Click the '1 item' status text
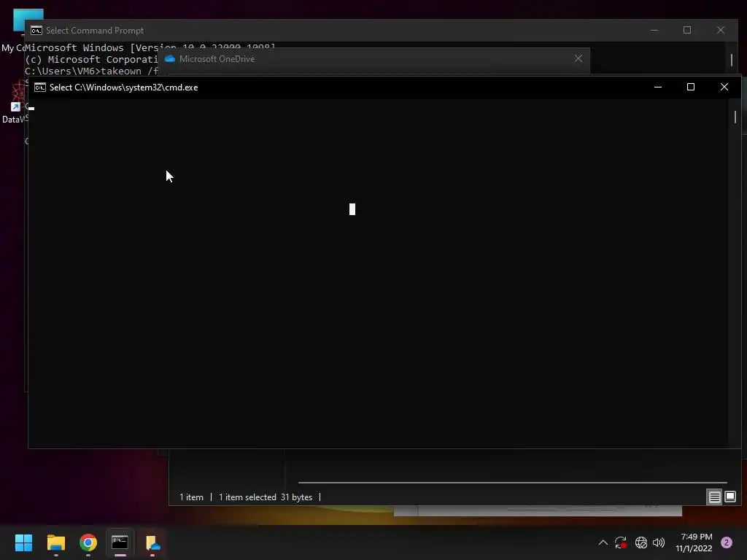Image resolution: width=747 pixels, height=560 pixels. (x=191, y=497)
